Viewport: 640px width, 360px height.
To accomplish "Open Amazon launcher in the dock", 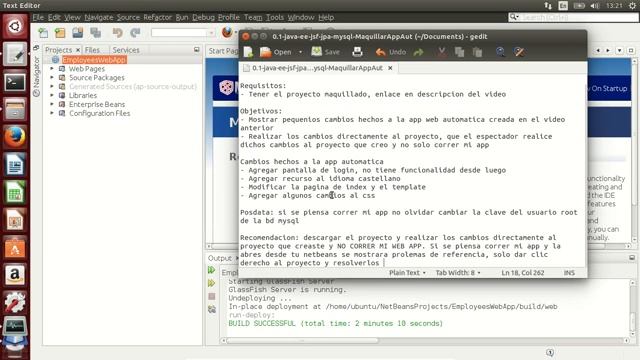I will click(x=15, y=275).
